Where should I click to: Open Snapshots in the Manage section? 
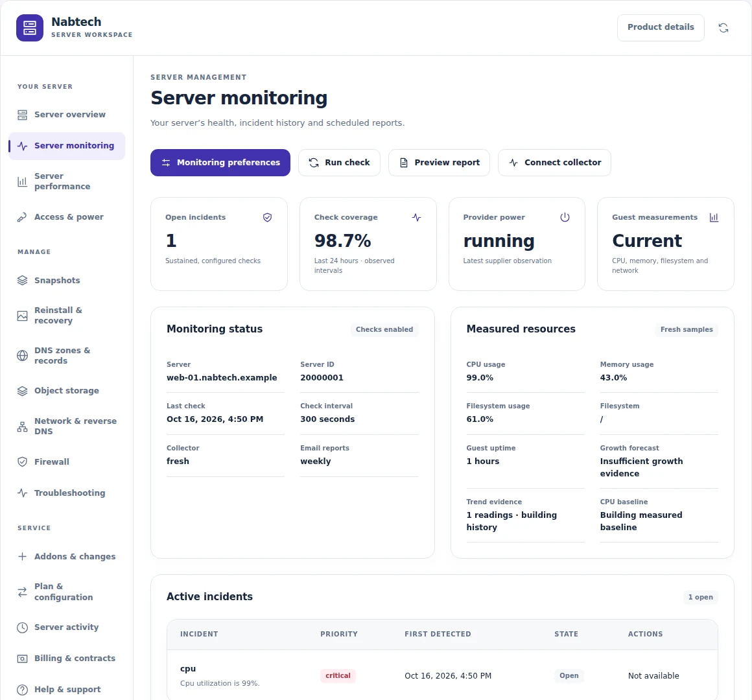coord(67,281)
